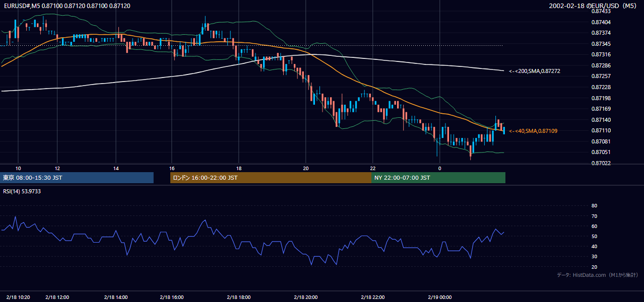The width and height of the screenshot is (644, 302).
Task: Click price level 0.87257 on the axis
Action: (601, 76)
